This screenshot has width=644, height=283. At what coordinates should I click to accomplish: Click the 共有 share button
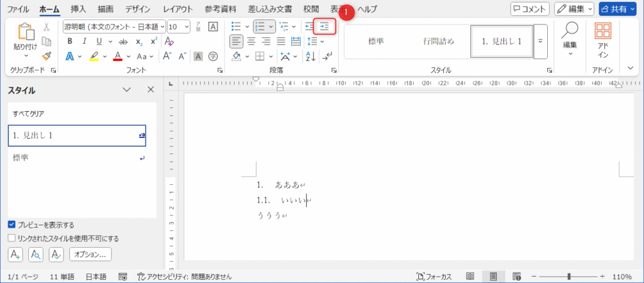pos(619,9)
